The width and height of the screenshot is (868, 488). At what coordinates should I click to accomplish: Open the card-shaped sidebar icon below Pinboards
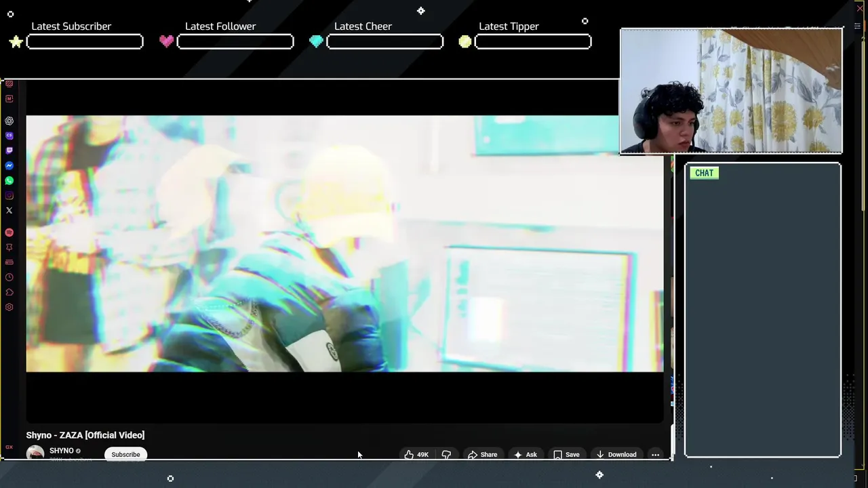tap(9, 262)
